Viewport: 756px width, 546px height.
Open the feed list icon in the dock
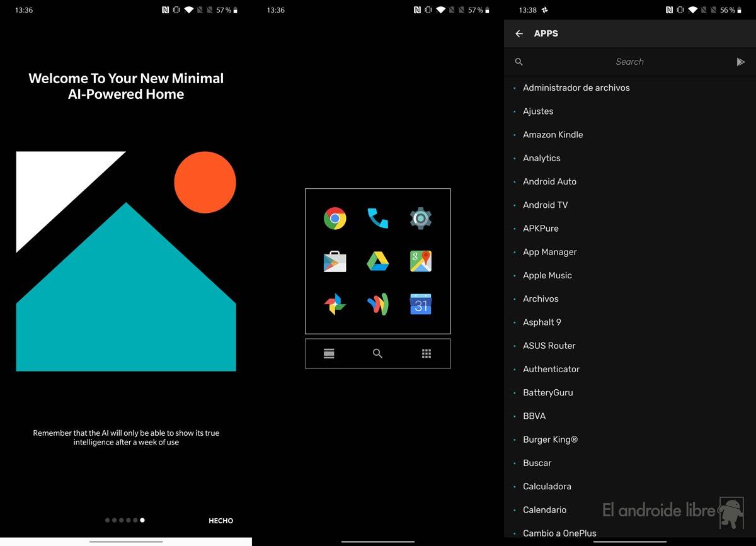(x=329, y=354)
